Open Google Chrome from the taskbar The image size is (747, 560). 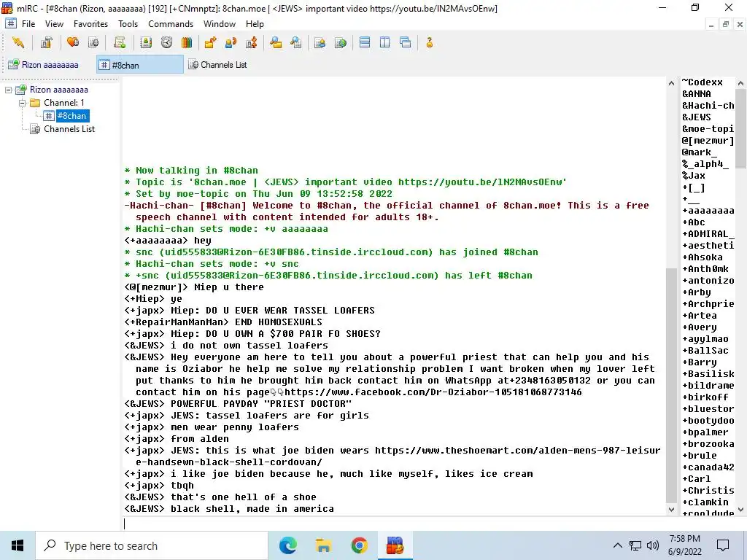point(359,545)
